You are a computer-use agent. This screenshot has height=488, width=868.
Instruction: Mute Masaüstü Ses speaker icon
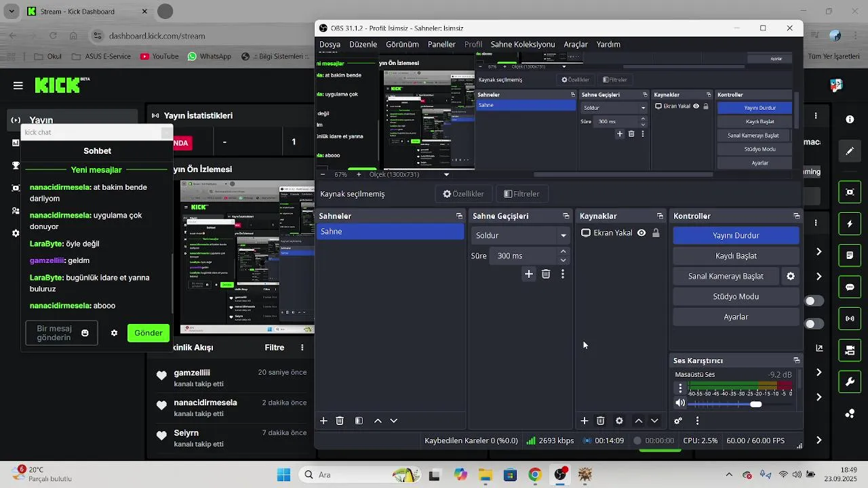pos(680,403)
